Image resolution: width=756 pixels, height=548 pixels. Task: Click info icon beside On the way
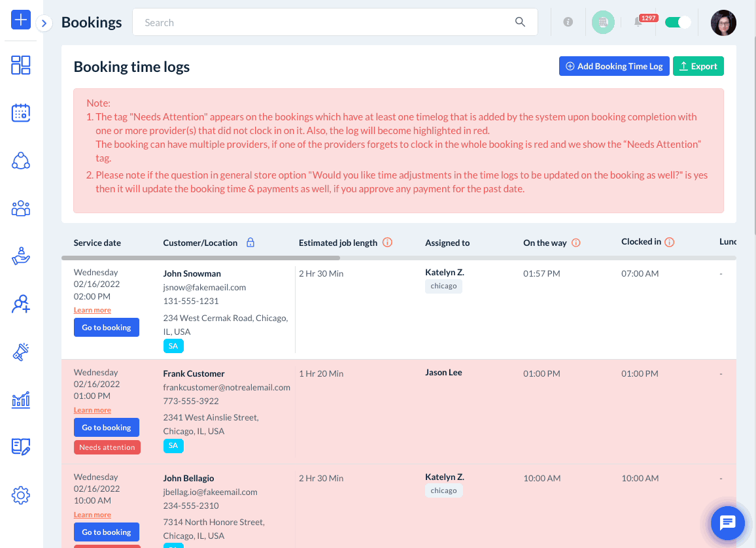(576, 243)
